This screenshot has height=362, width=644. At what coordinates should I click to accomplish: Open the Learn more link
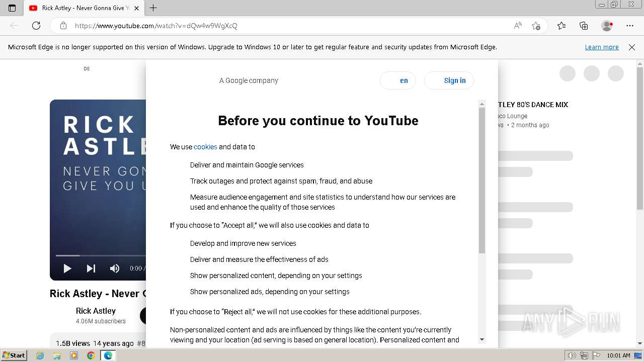[602, 47]
